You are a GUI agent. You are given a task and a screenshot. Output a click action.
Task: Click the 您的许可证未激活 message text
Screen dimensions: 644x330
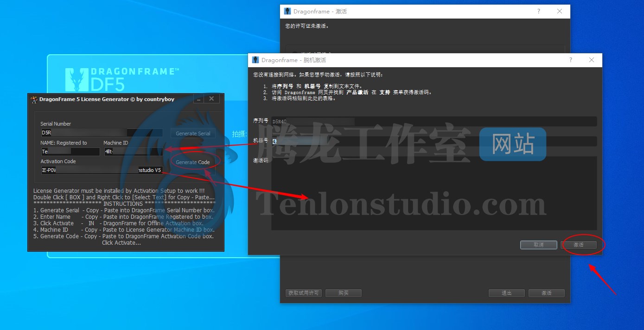pos(307,26)
